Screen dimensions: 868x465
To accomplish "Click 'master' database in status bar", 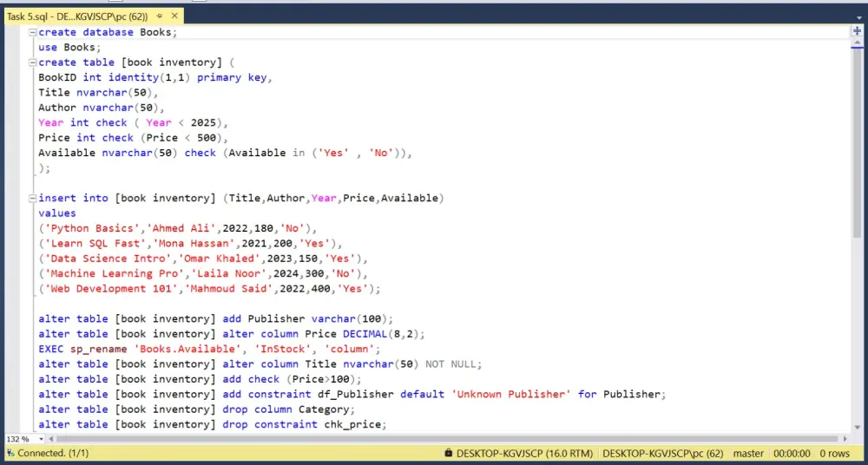I will 748,454.
